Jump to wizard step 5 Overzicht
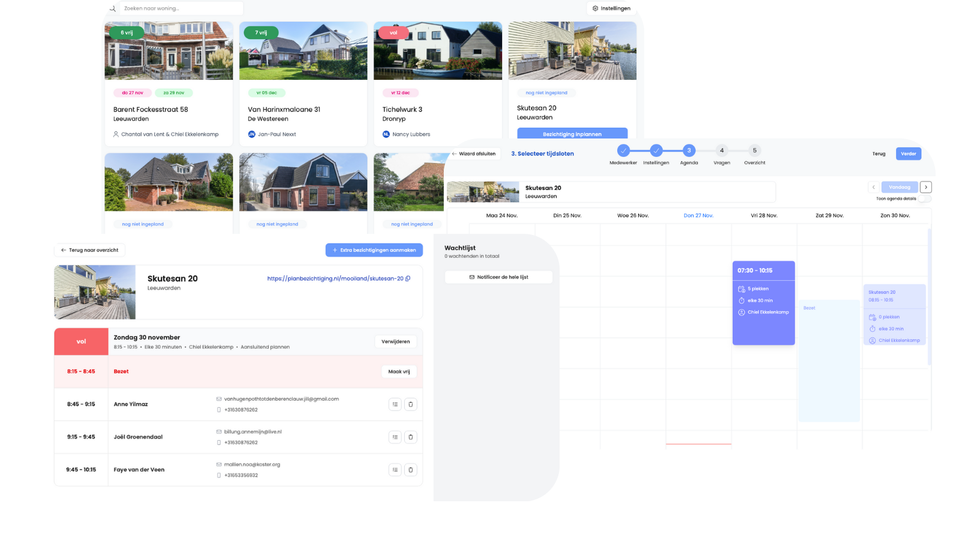This screenshot has height=551, width=980. (x=754, y=150)
